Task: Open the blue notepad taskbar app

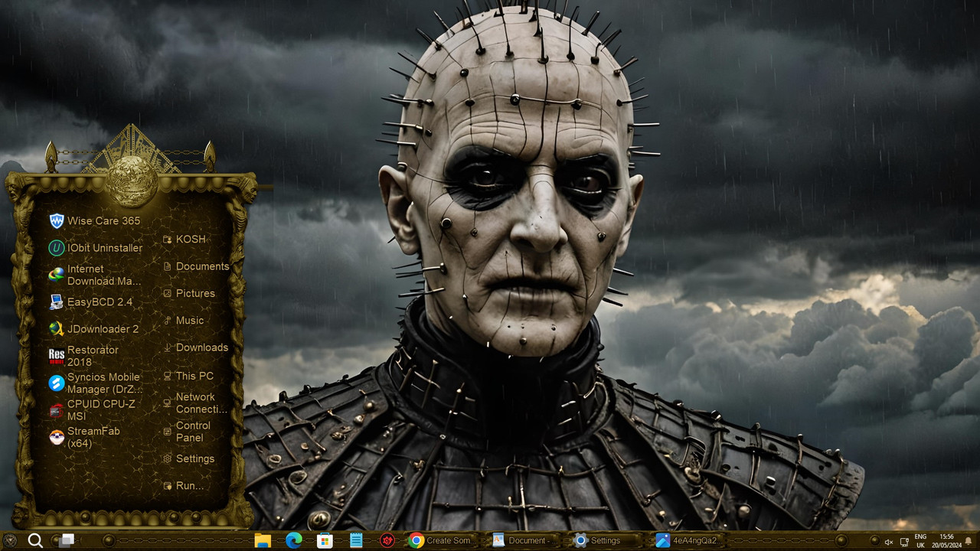Action: (356, 540)
